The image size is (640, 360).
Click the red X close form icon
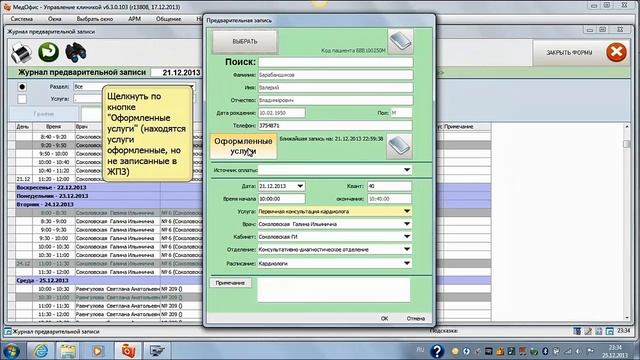click(x=616, y=52)
